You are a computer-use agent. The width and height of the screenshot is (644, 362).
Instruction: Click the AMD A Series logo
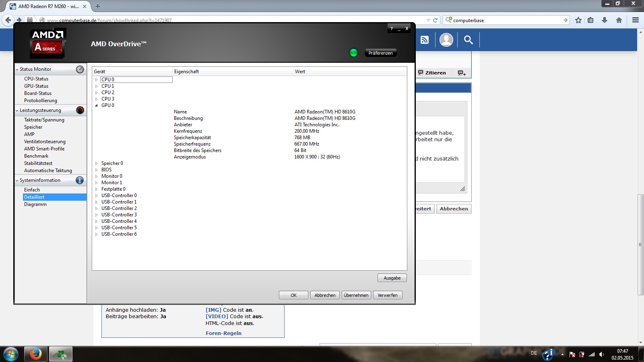48,43
